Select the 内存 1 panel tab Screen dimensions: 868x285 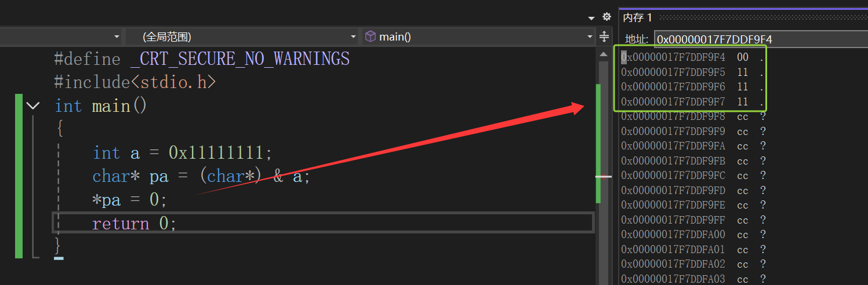pyautogui.click(x=637, y=17)
